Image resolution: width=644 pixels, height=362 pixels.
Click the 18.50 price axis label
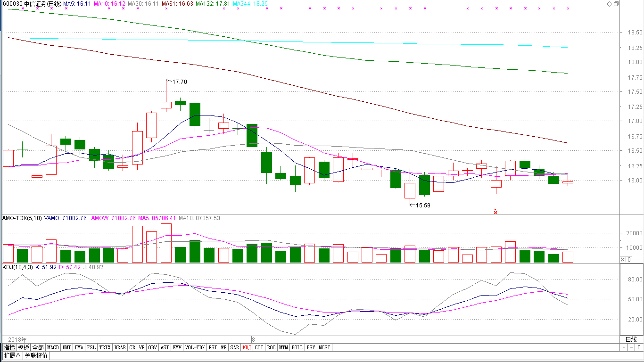point(635,33)
